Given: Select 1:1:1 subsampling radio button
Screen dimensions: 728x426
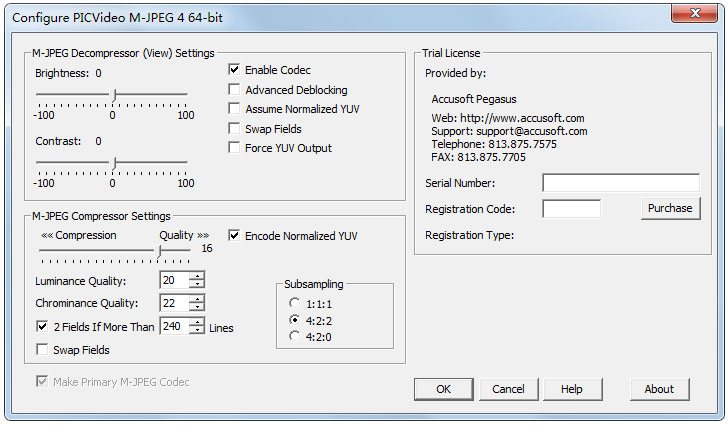Looking at the screenshot, I should tap(294, 303).
